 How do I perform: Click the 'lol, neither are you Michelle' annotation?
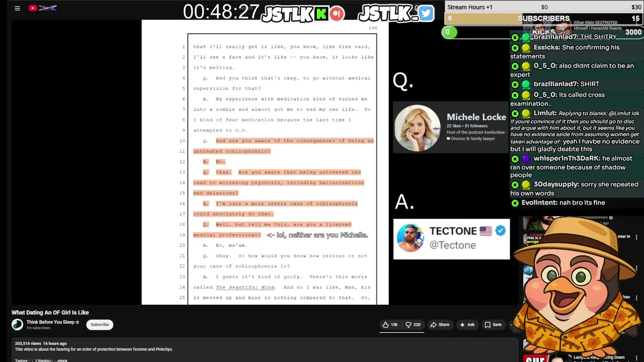[x=317, y=235]
